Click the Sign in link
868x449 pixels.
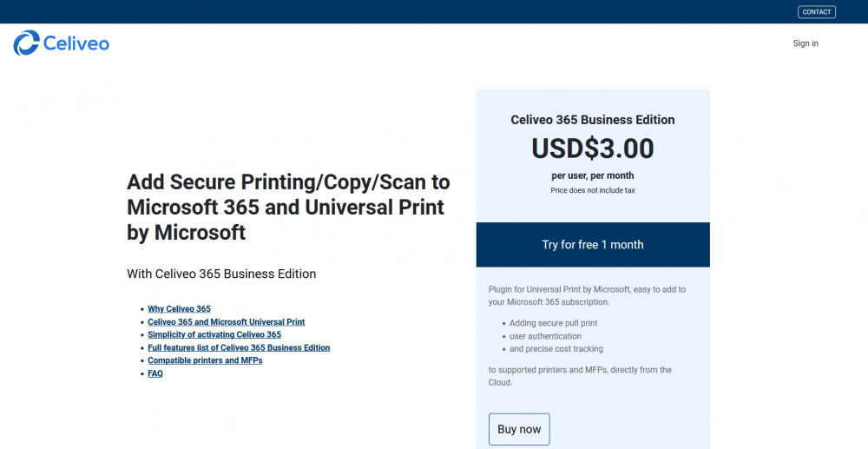[806, 43]
